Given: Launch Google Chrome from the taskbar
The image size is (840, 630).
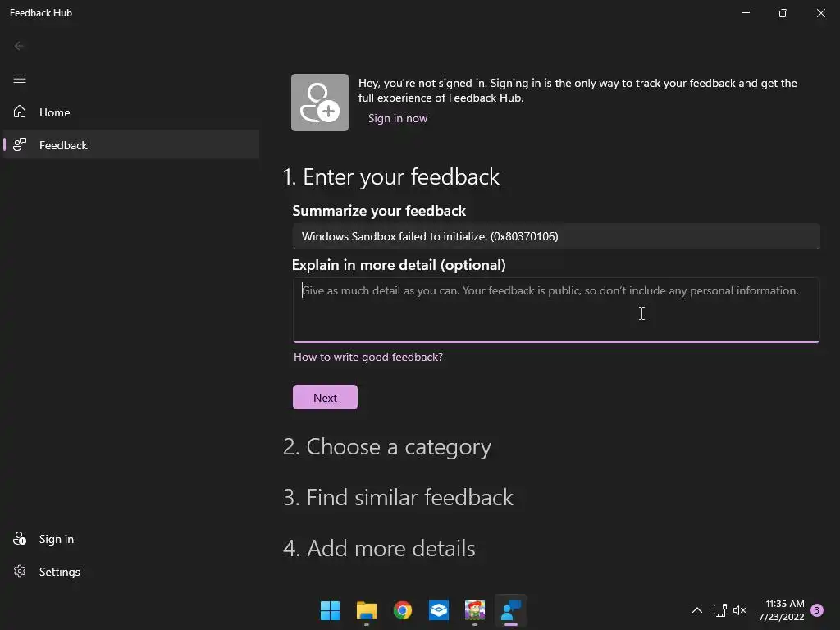Looking at the screenshot, I should (402, 610).
